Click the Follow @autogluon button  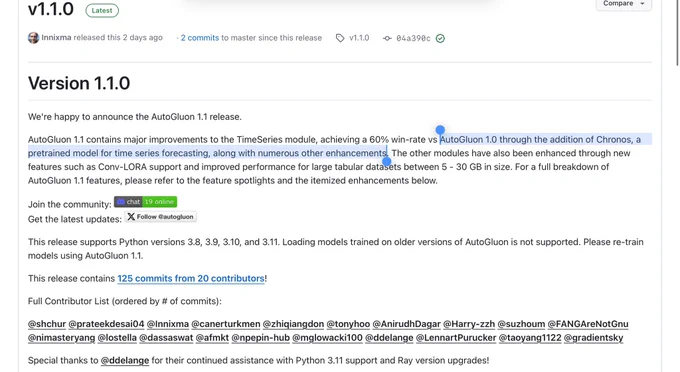point(160,216)
